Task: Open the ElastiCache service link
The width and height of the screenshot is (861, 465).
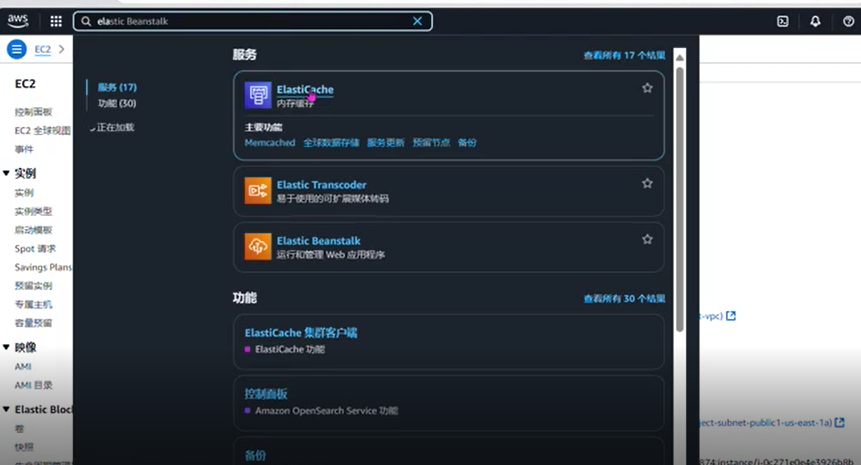Action: pyautogui.click(x=305, y=89)
